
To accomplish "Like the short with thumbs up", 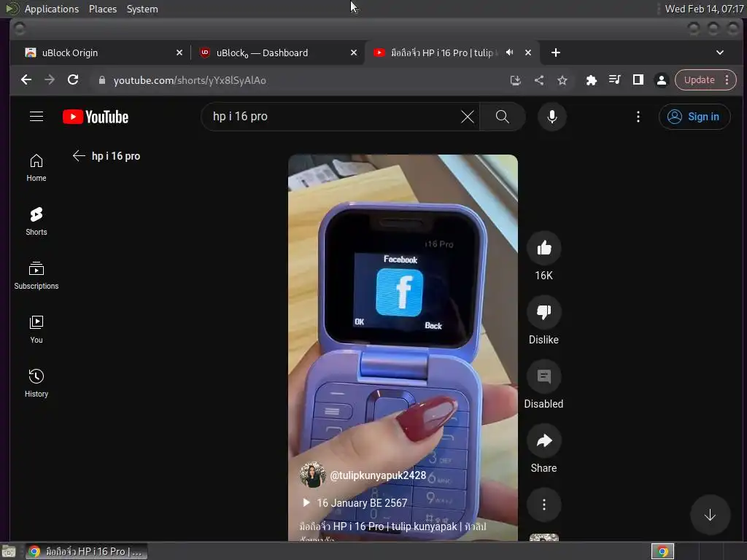I will click(543, 248).
